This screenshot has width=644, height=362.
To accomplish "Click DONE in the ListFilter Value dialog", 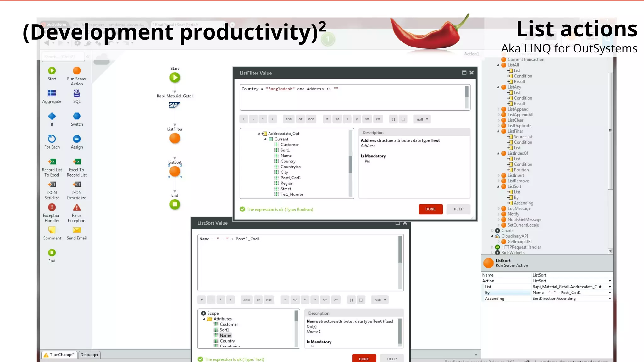I will click(430, 209).
